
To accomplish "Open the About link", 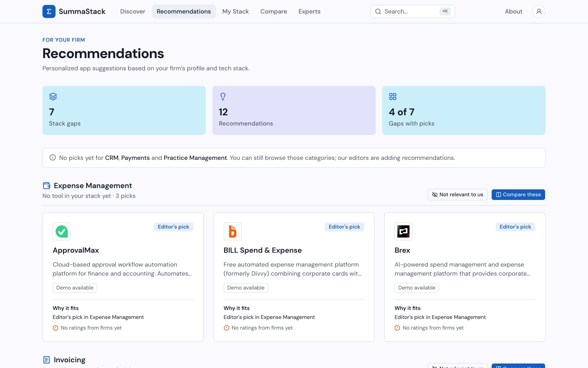I will [x=513, y=11].
